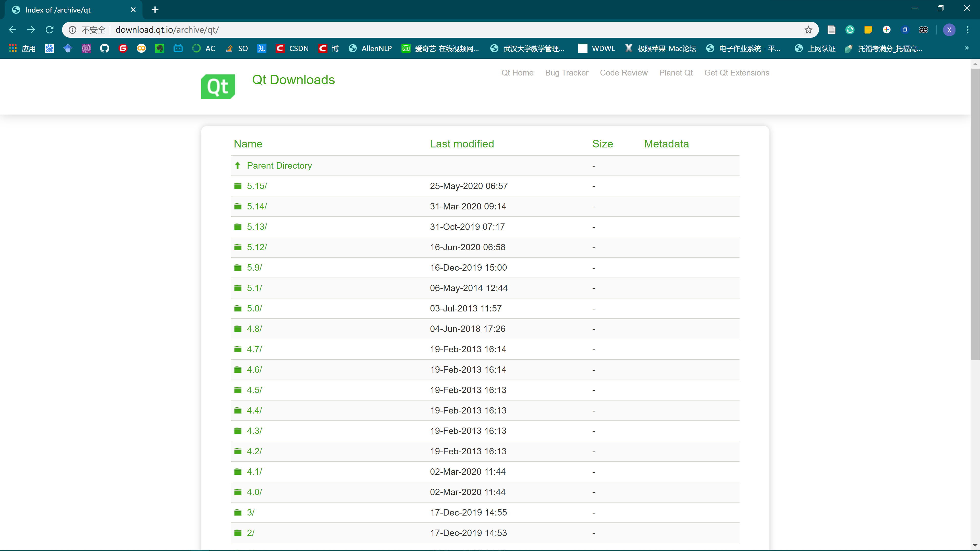Click the folder icon beside 5.15/
Screen dimensions: 980x551
click(238, 186)
